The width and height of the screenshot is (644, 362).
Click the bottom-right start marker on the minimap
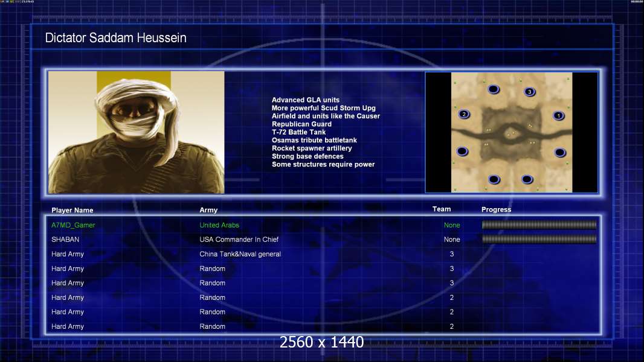527,179
